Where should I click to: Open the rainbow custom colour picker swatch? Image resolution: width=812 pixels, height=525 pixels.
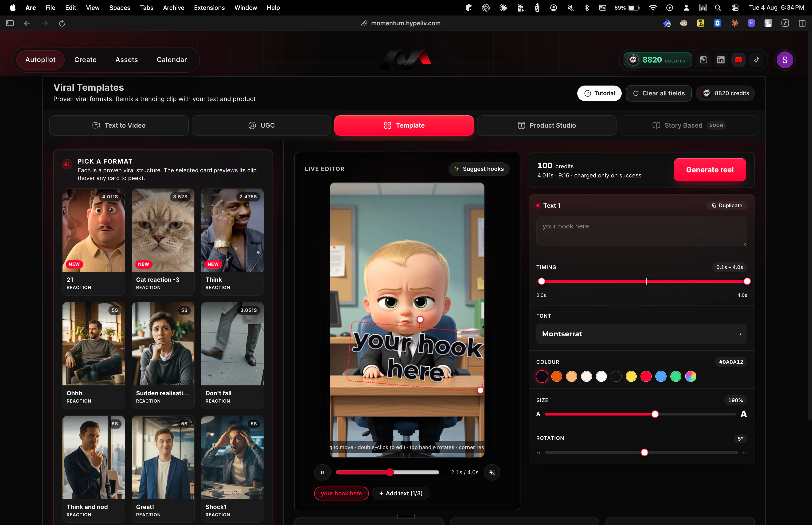691,376
